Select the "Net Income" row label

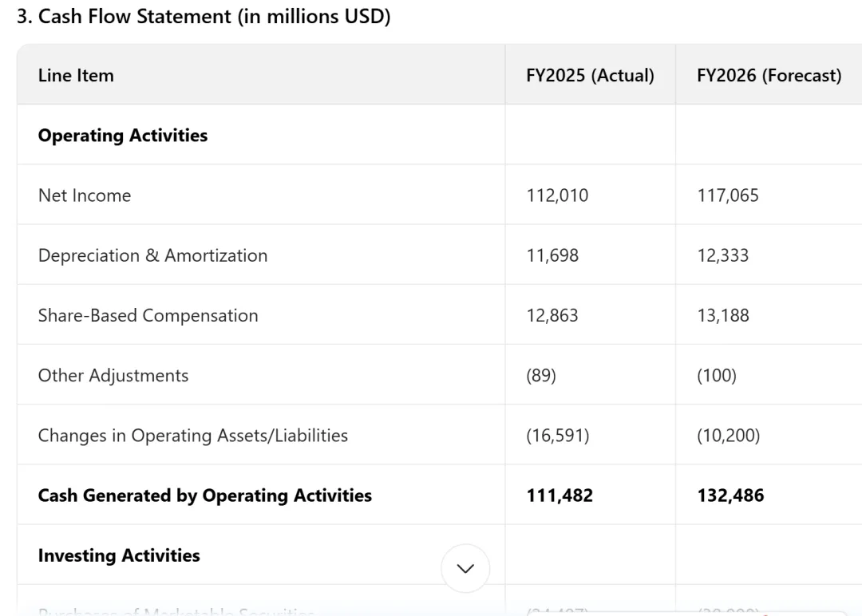pos(85,195)
